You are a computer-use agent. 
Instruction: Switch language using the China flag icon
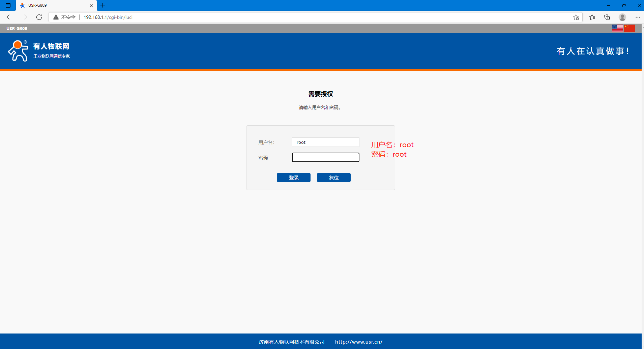pos(629,29)
